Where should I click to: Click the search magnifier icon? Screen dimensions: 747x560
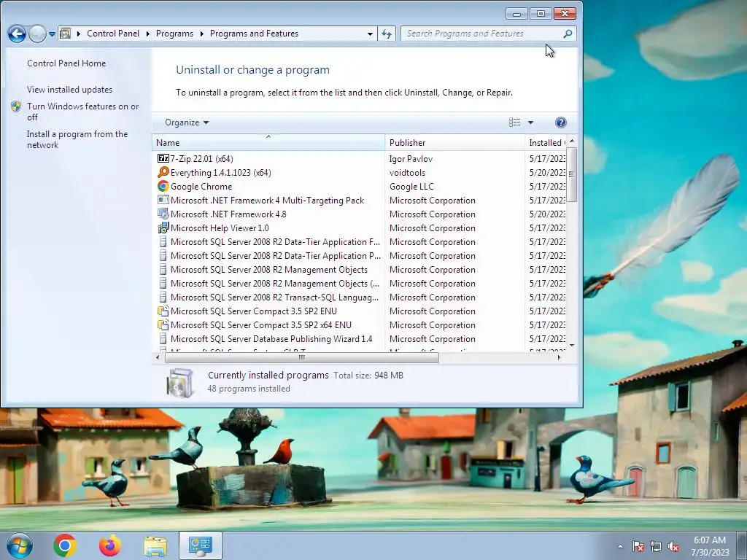(568, 34)
